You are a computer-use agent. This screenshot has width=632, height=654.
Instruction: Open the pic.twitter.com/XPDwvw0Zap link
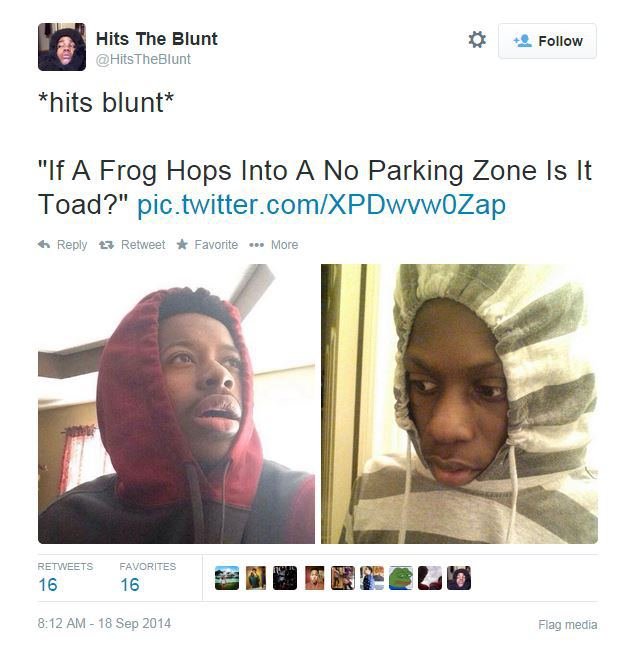(321, 204)
